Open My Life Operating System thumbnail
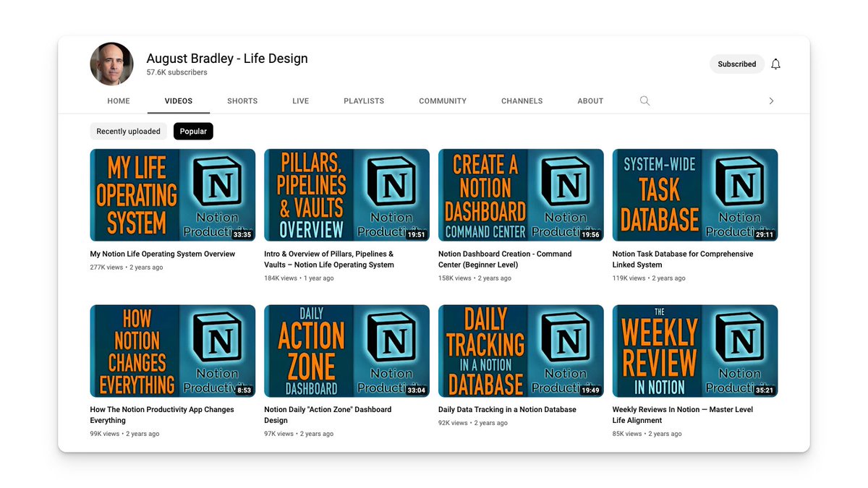This screenshot has height=488, width=868. pos(172,195)
